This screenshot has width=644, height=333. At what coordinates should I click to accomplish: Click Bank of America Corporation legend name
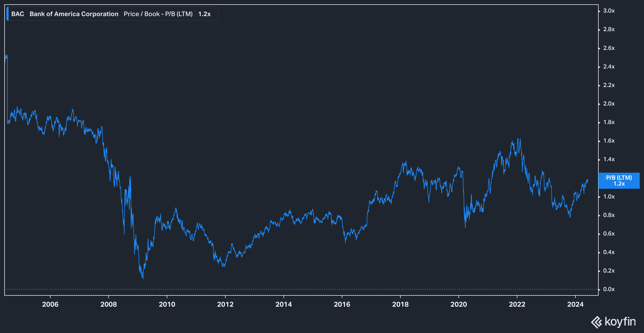74,14
